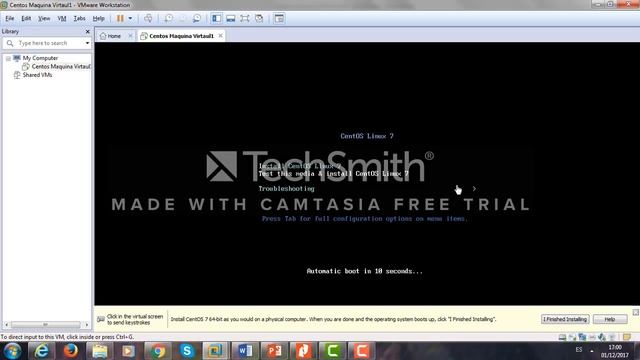Enter full screen mode icon

pyautogui.click(x=244, y=18)
